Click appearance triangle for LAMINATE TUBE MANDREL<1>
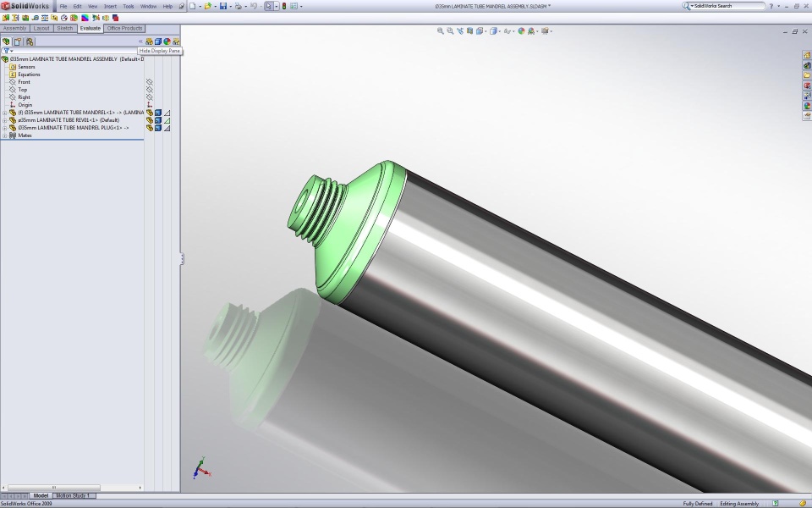 pos(167,113)
